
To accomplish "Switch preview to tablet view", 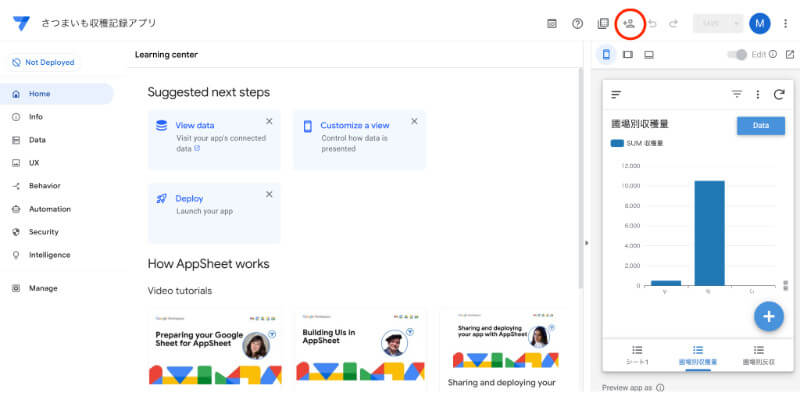I will [628, 54].
